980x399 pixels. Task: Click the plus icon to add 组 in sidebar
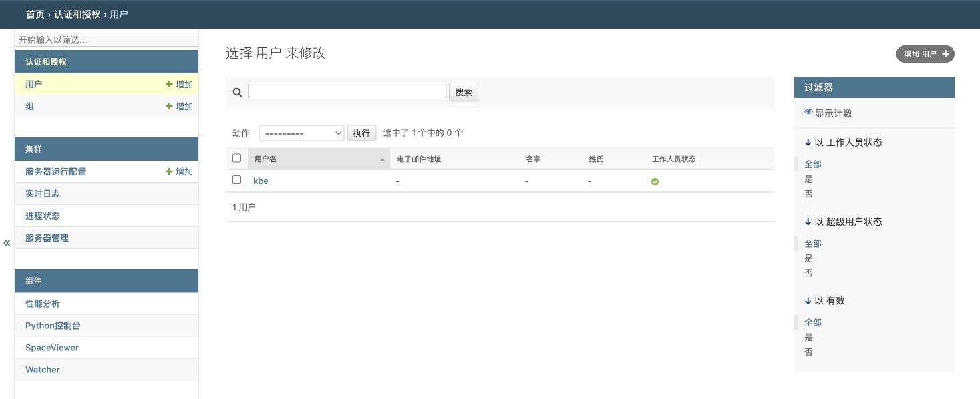(x=170, y=107)
